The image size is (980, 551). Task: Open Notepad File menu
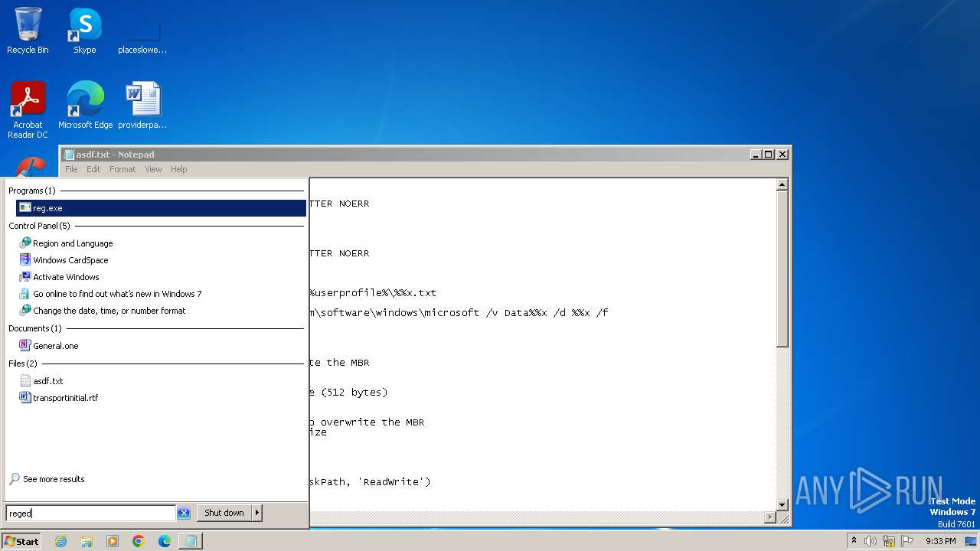(x=71, y=169)
